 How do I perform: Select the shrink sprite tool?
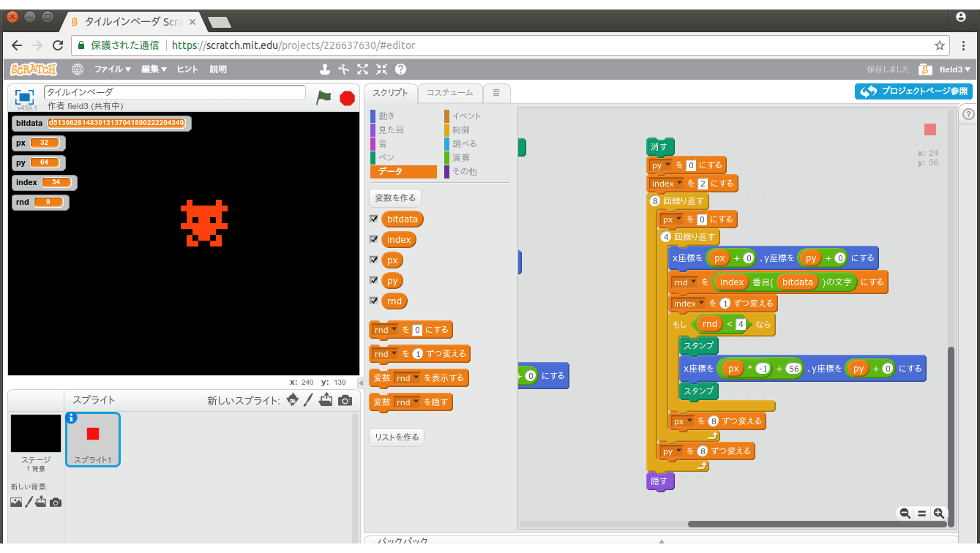click(x=381, y=69)
